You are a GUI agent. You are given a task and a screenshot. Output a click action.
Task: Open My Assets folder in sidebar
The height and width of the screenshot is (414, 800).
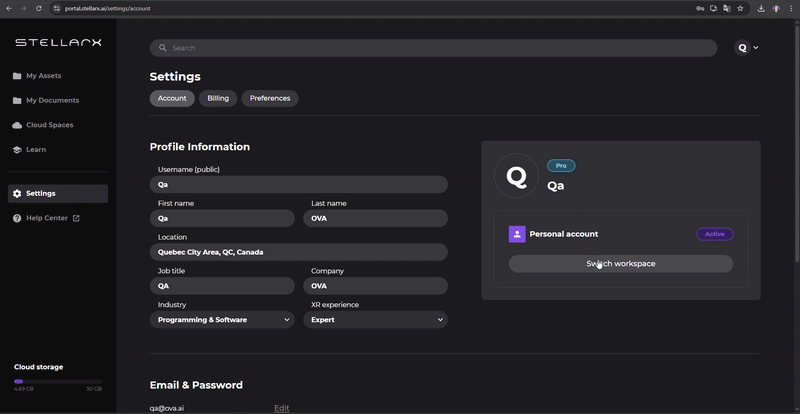(43, 76)
